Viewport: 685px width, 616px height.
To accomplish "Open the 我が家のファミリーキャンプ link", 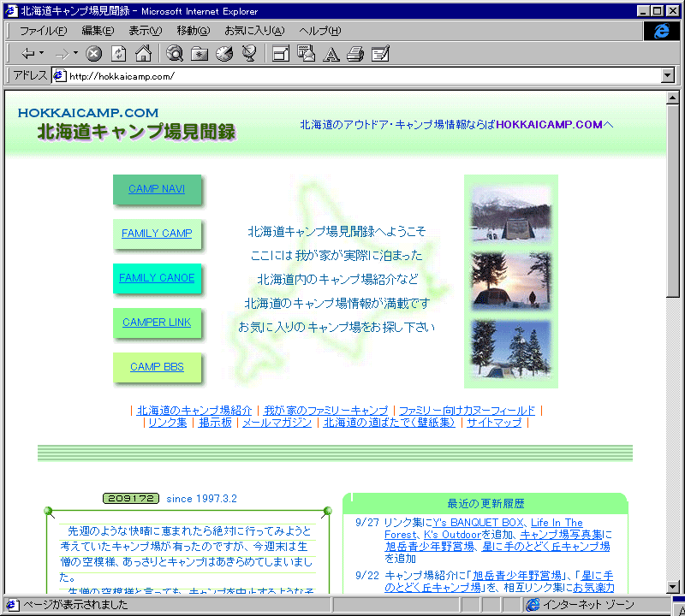I will 325,411.
